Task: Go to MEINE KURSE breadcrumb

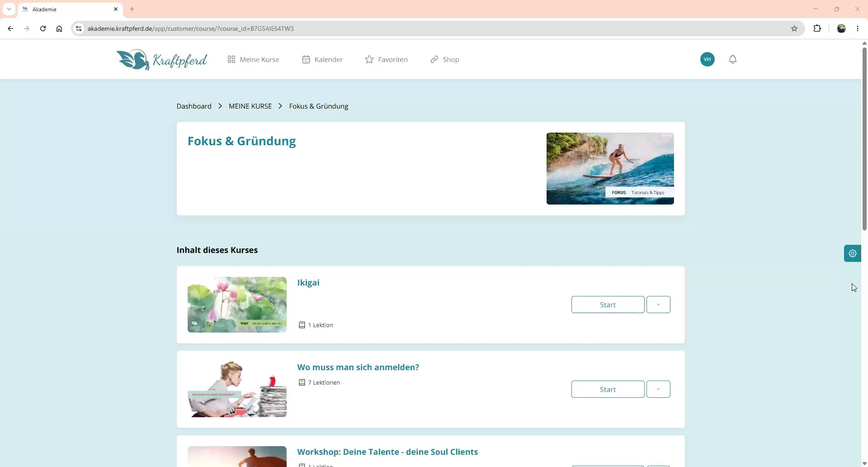Action: click(x=250, y=106)
